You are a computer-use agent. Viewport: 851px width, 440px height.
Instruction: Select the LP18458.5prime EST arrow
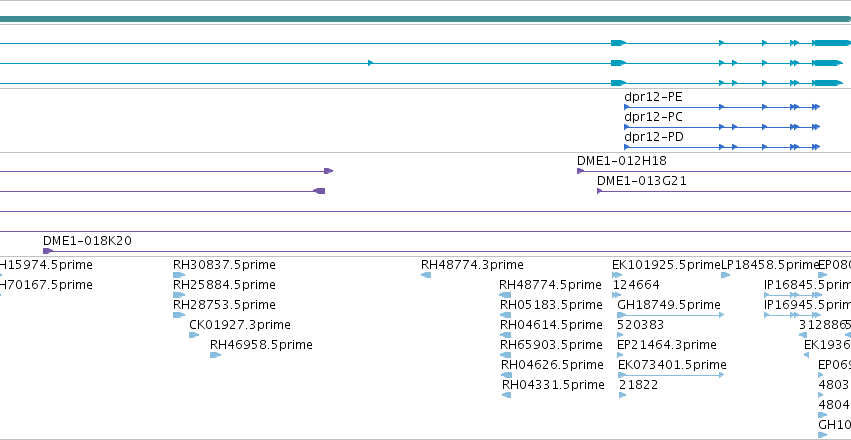click(x=726, y=275)
